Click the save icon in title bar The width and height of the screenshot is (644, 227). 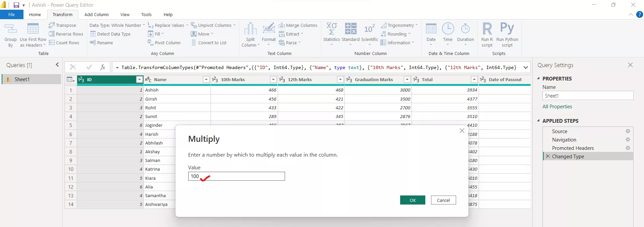(x=16, y=5)
